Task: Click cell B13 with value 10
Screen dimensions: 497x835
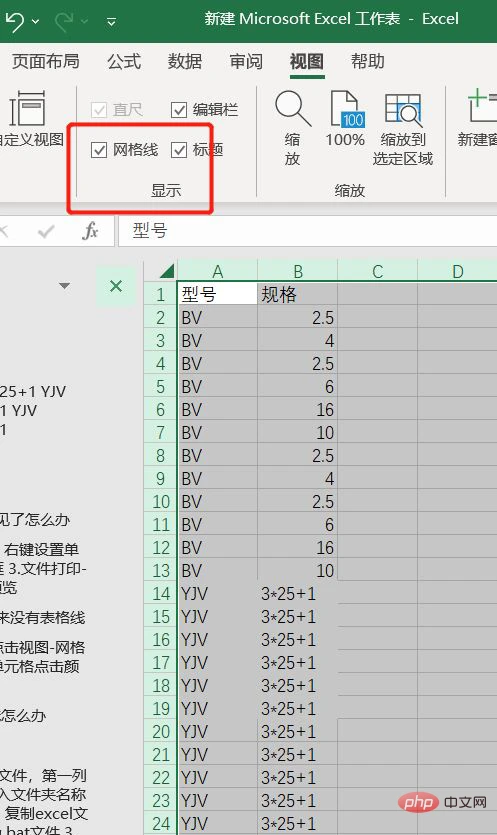Action: pos(298,570)
